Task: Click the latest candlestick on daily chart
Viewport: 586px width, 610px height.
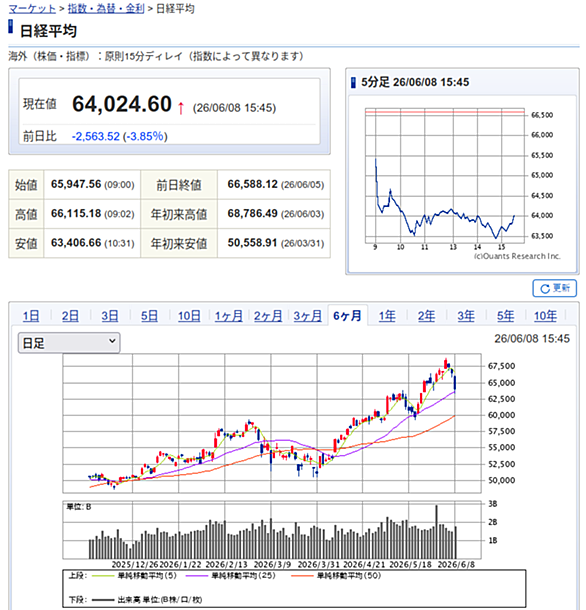Action: (455, 383)
